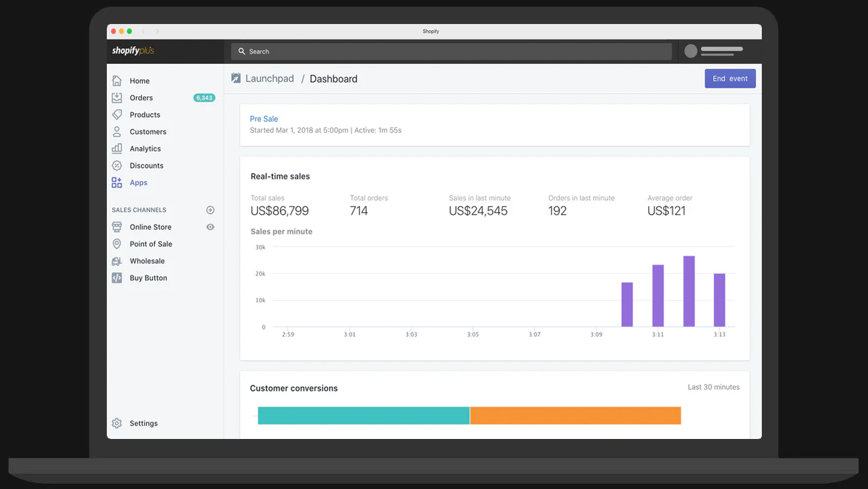Select Wholesale sales channel
This screenshot has height=489, width=868.
147,261
